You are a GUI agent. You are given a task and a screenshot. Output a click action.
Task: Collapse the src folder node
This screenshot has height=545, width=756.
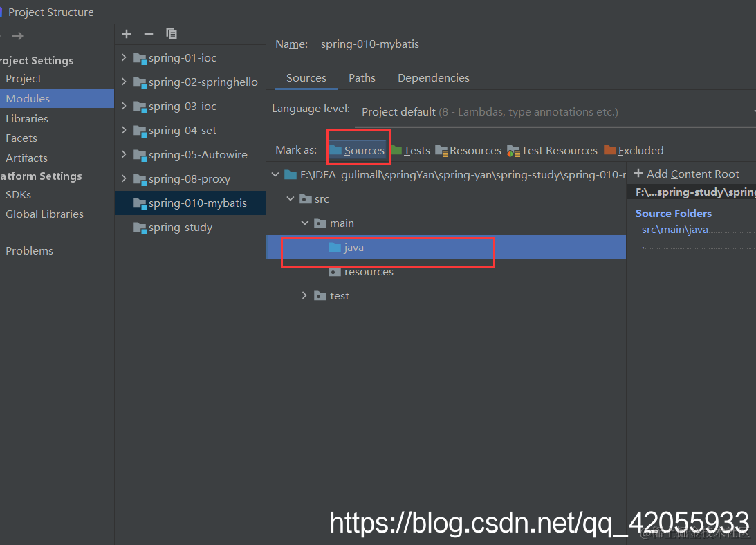pyautogui.click(x=291, y=198)
